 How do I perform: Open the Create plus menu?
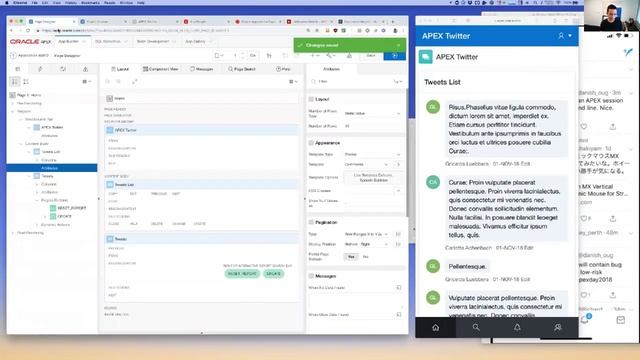[315, 56]
